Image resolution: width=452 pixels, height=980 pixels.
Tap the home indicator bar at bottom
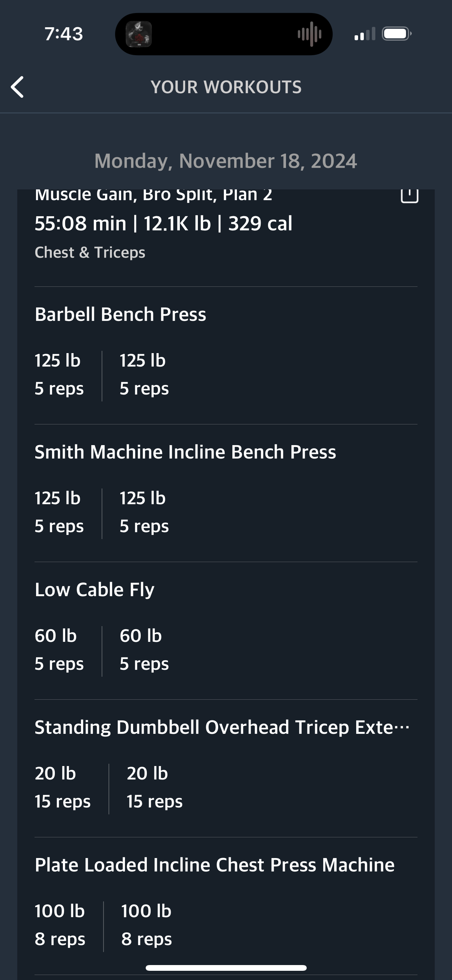pyautogui.click(x=226, y=968)
